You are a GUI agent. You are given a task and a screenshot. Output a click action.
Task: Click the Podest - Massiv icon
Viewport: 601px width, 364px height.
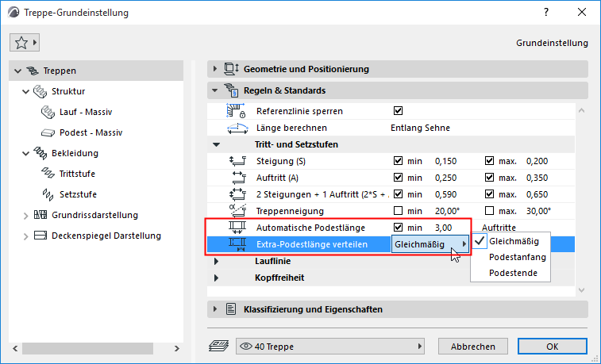coord(45,132)
